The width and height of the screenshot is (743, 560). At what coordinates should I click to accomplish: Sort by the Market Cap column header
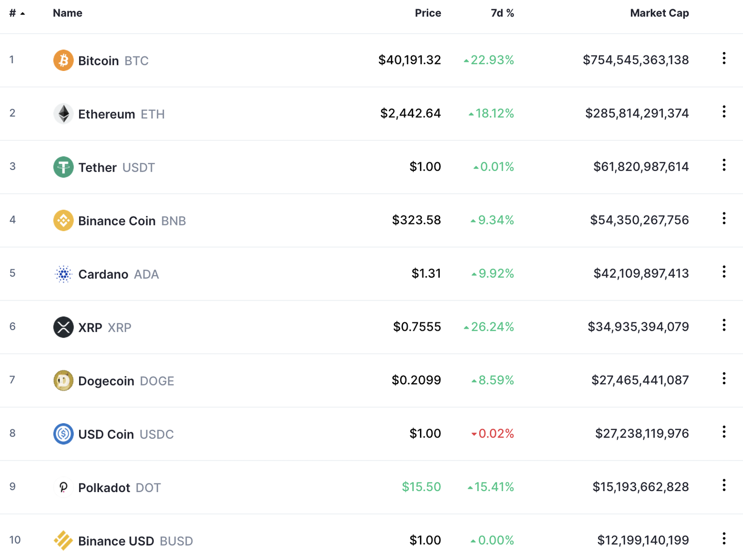point(659,13)
